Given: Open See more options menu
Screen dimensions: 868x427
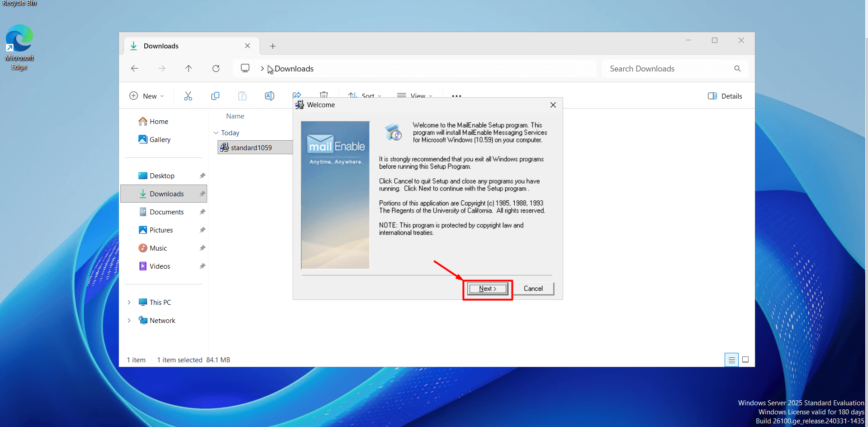Looking at the screenshot, I should [456, 96].
